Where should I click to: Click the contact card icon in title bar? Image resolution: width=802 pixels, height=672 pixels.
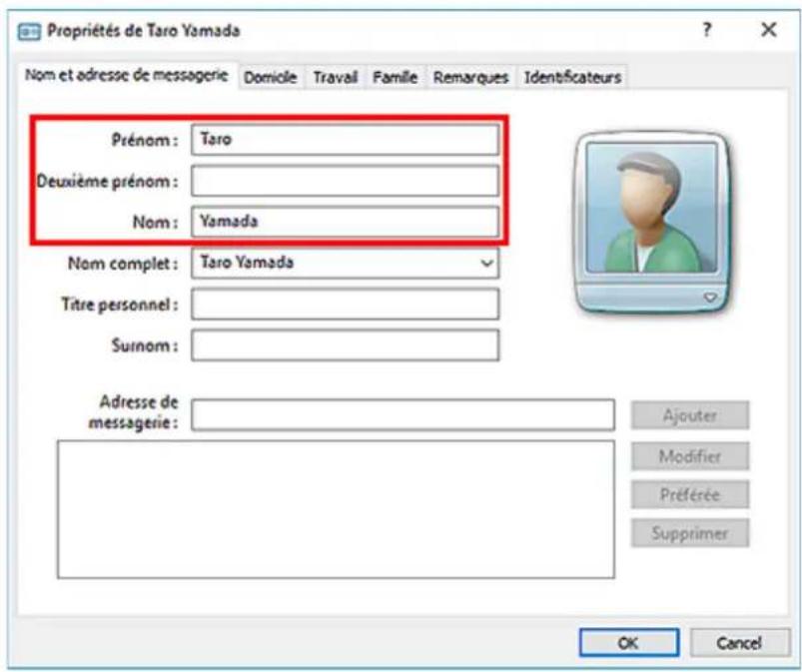29,32
